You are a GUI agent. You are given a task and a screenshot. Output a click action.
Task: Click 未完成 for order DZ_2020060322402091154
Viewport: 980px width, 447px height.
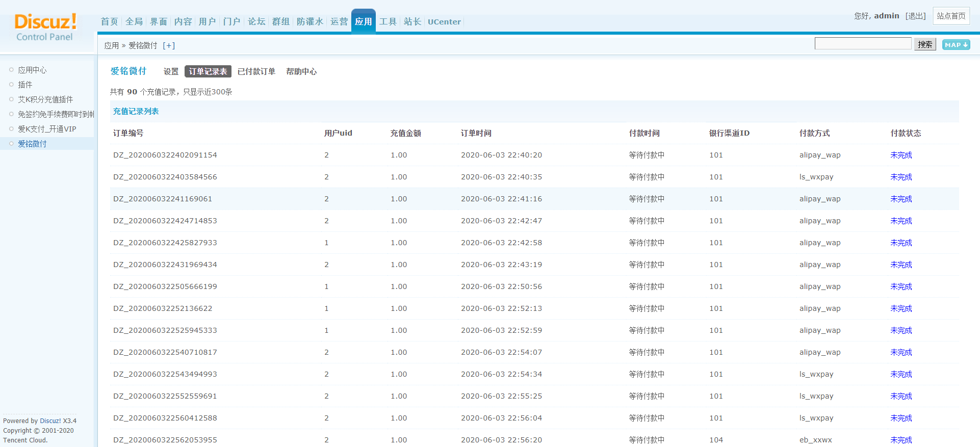pos(901,155)
